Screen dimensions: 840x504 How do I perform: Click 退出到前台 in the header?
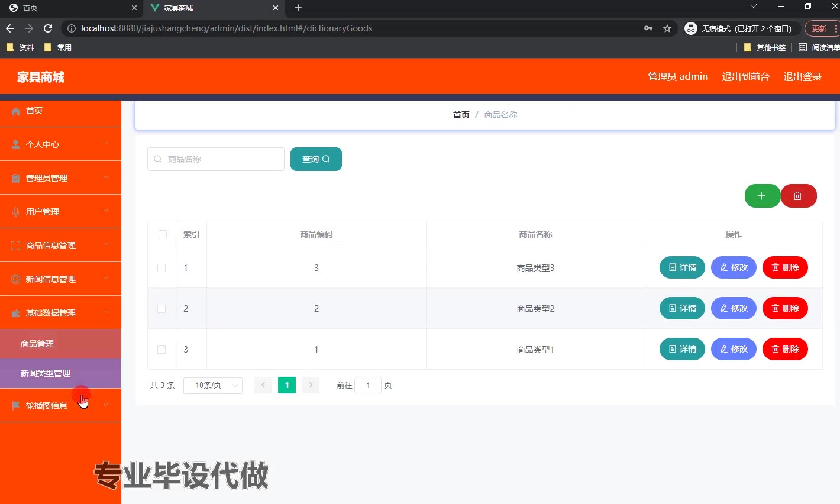[745, 76]
